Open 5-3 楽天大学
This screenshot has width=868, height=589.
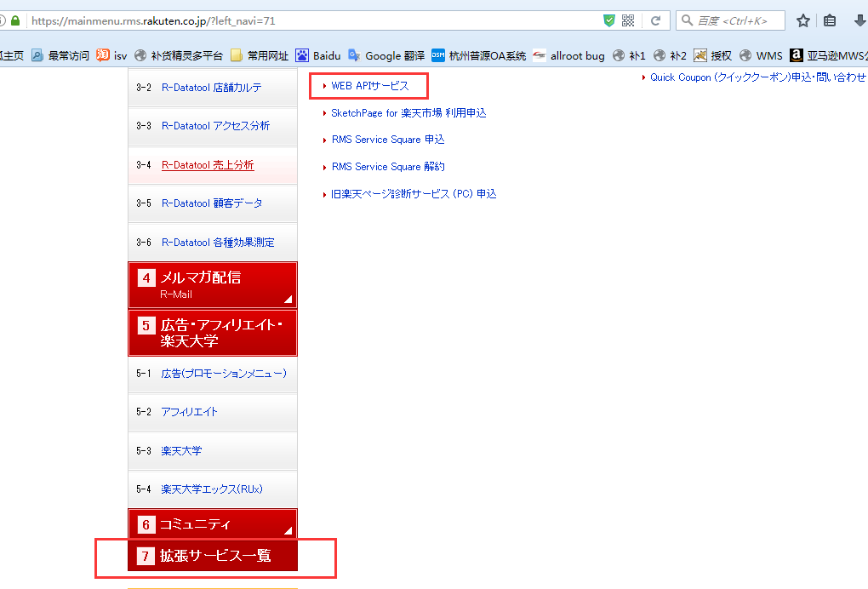(x=181, y=450)
